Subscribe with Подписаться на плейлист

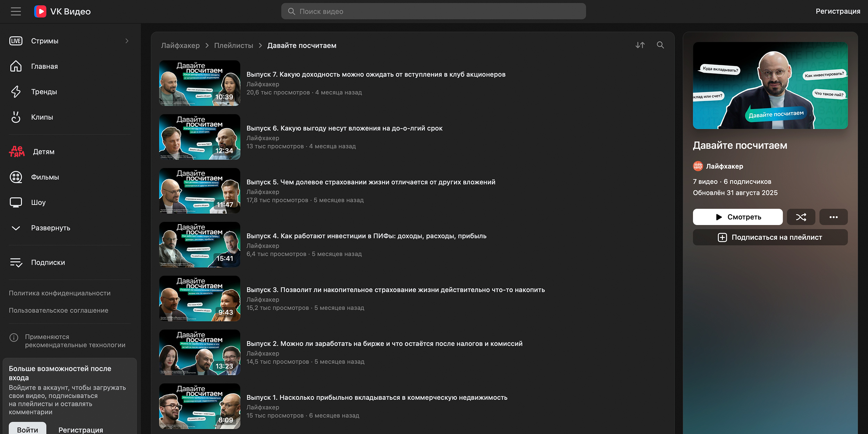tap(770, 237)
